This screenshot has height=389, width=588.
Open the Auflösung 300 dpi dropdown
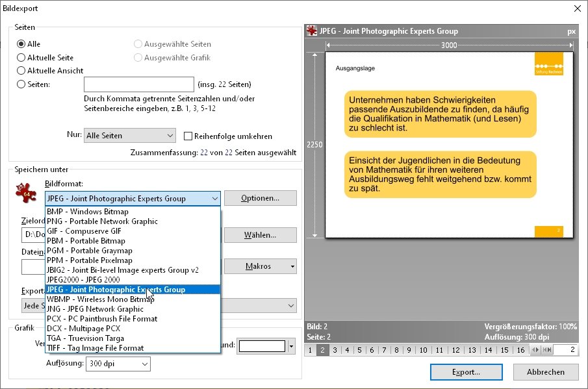pyautogui.click(x=118, y=364)
